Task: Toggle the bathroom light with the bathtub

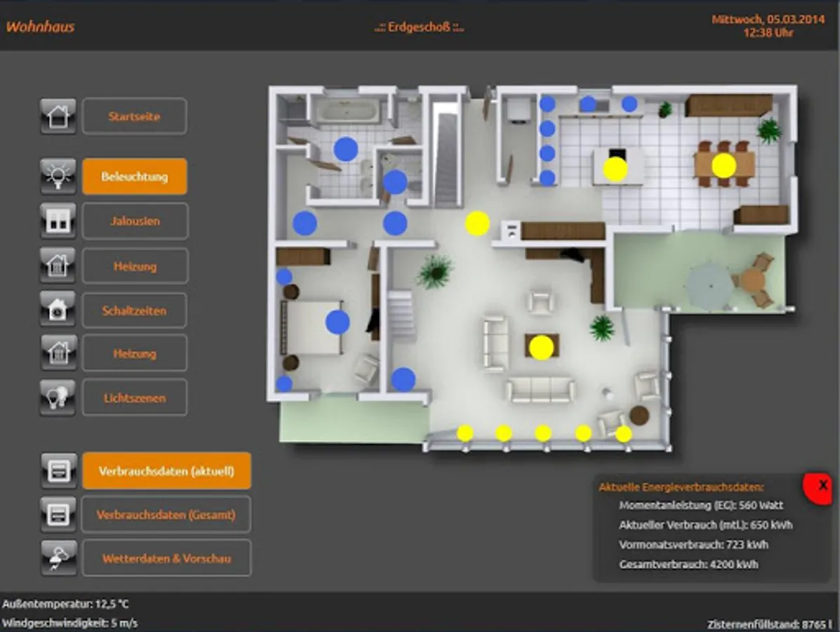Action: (x=346, y=149)
